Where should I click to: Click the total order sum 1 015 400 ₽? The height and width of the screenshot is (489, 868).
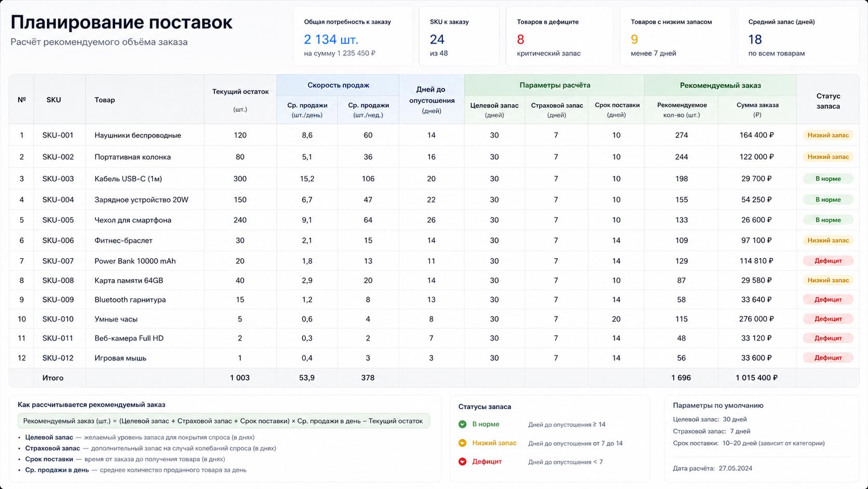756,378
